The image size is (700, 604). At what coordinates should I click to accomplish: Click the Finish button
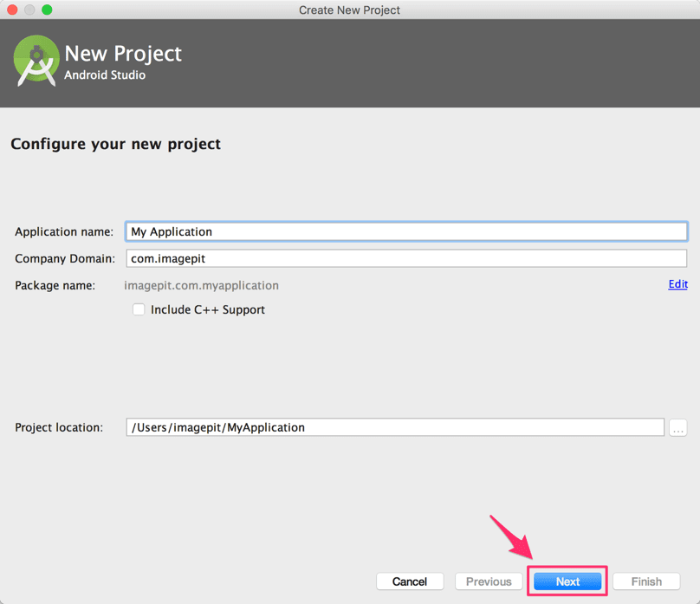coord(646,581)
